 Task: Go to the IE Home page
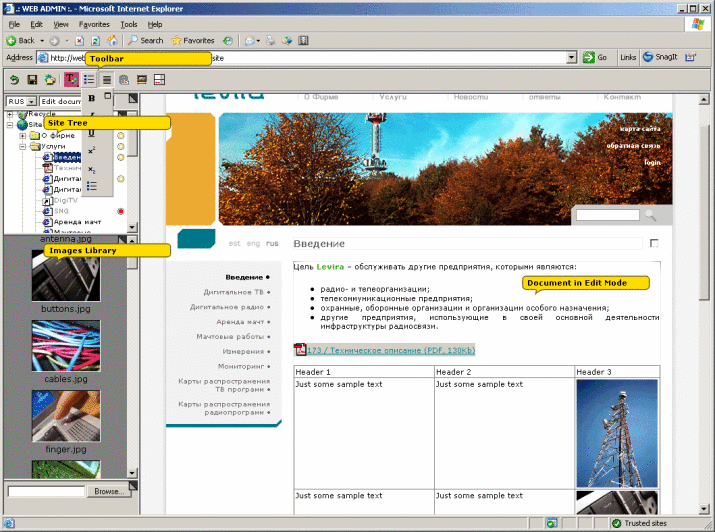[112, 41]
